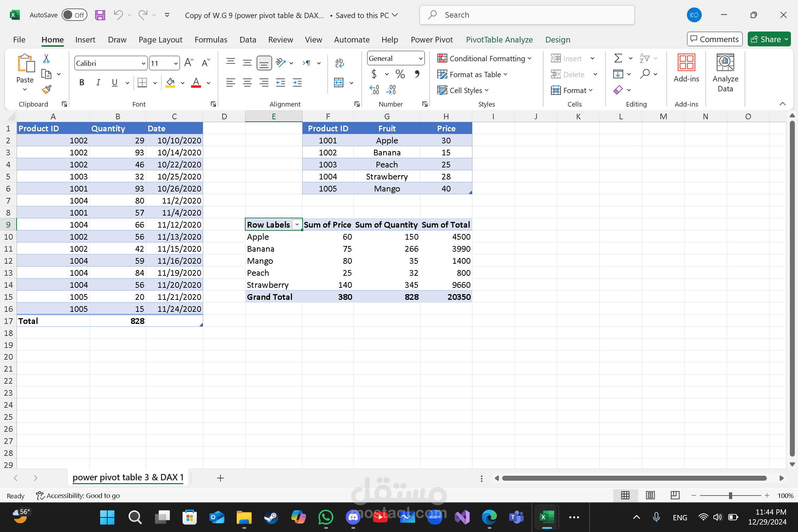Open the Calibri font name dropdown
The width and height of the screenshot is (798, 532).
click(x=143, y=63)
